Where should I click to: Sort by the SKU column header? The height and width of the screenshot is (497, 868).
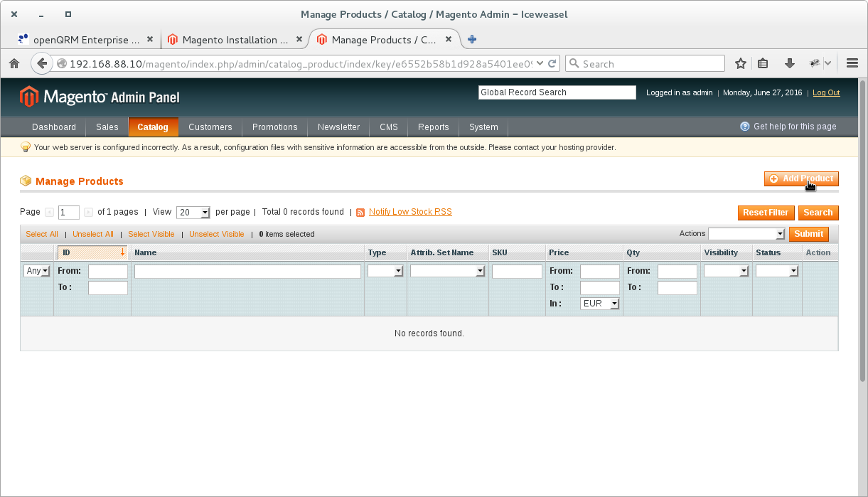pyautogui.click(x=517, y=252)
